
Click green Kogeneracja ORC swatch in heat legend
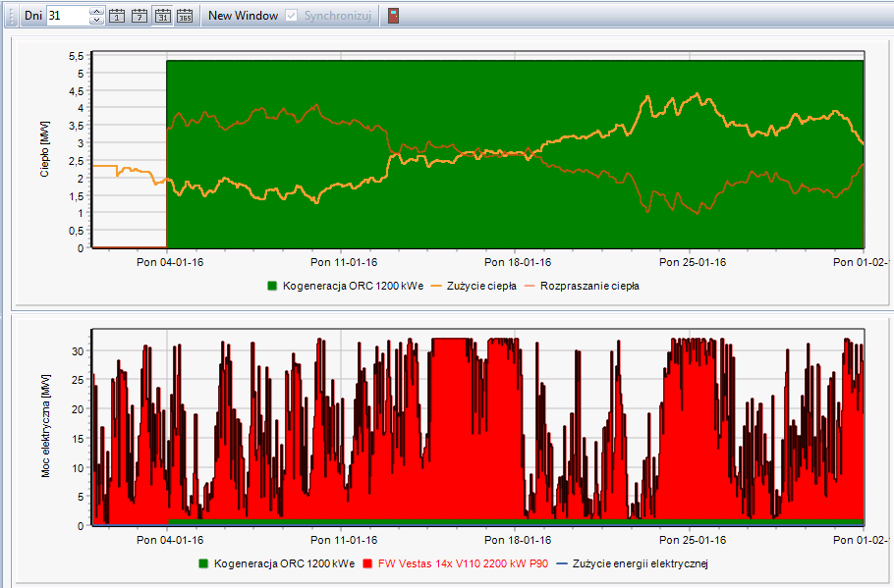[x=272, y=286]
